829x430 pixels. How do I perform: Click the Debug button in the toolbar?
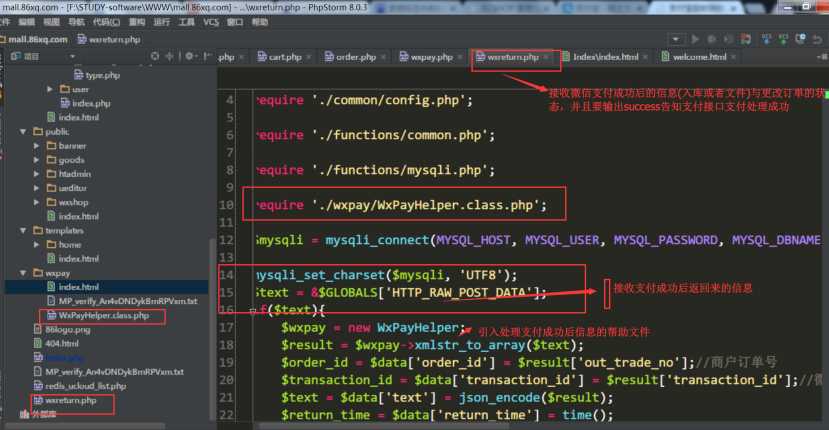coord(712,39)
